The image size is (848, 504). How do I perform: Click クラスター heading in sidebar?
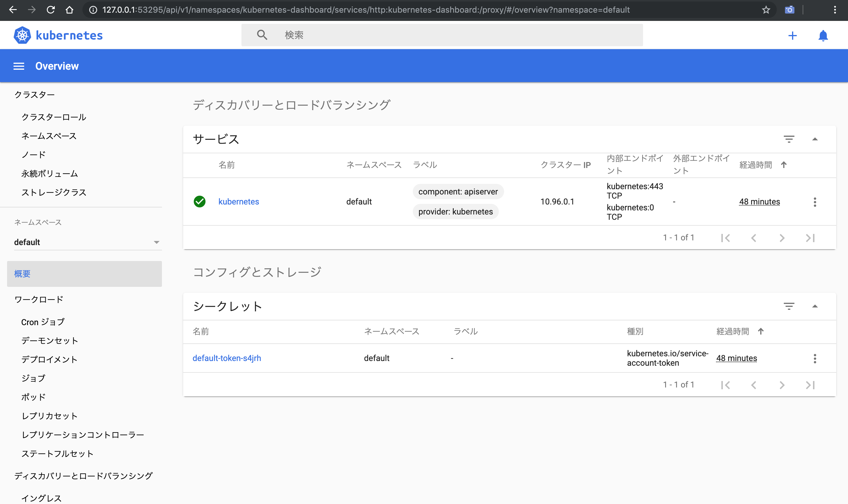click(34, 94)
